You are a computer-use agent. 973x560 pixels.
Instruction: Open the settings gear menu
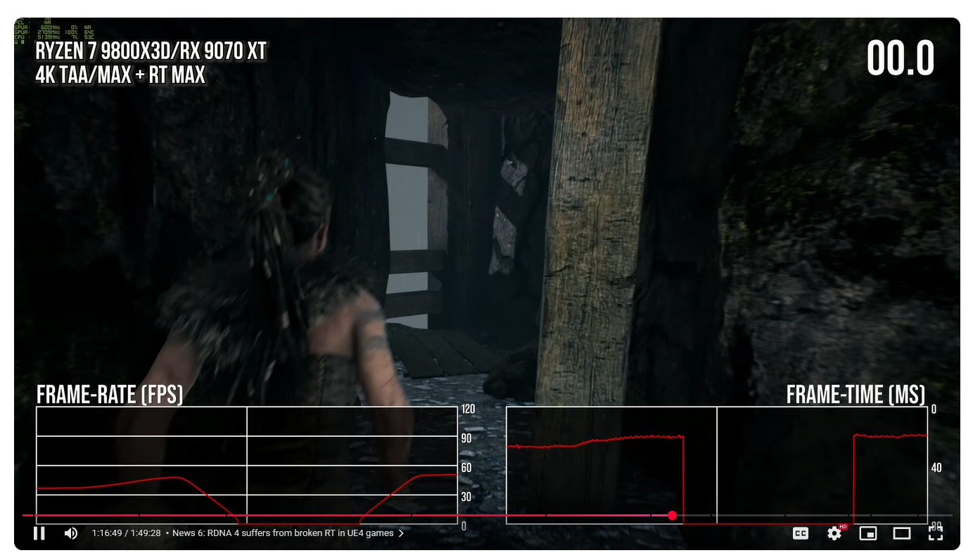pyautogui.click(x=834, y=533)
